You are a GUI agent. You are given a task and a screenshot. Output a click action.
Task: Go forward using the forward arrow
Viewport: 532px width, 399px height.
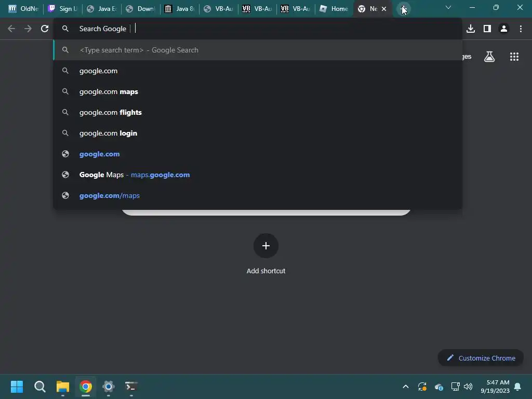tap(28, 29)
